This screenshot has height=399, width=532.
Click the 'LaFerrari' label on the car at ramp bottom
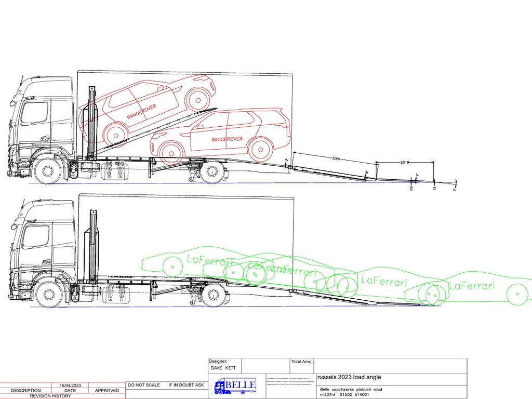[472, 286]
